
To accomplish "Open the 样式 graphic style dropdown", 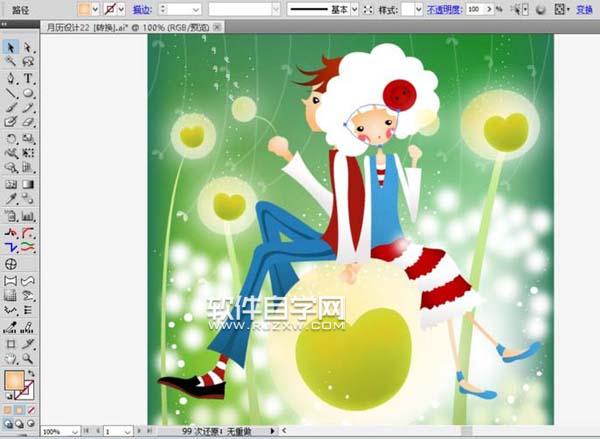I will tap(419, 10).
